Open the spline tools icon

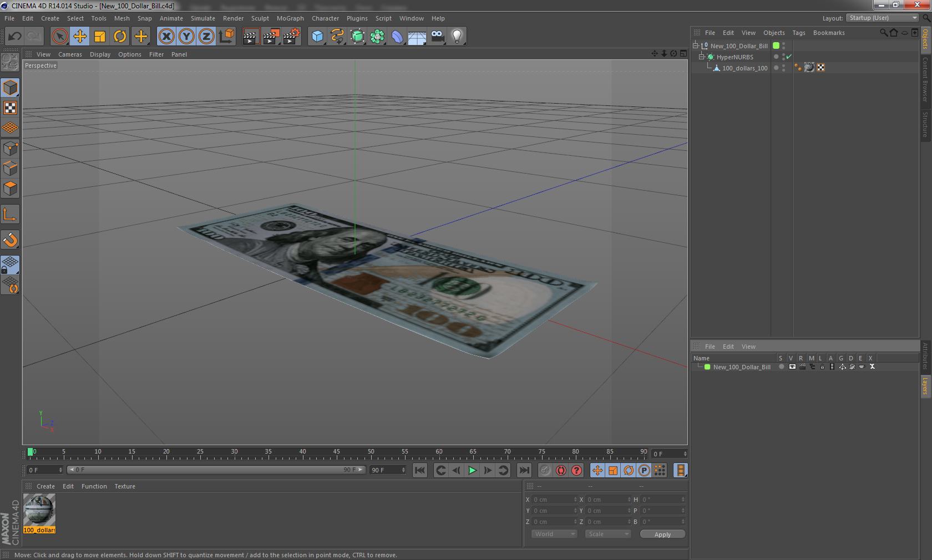(337, 37)
